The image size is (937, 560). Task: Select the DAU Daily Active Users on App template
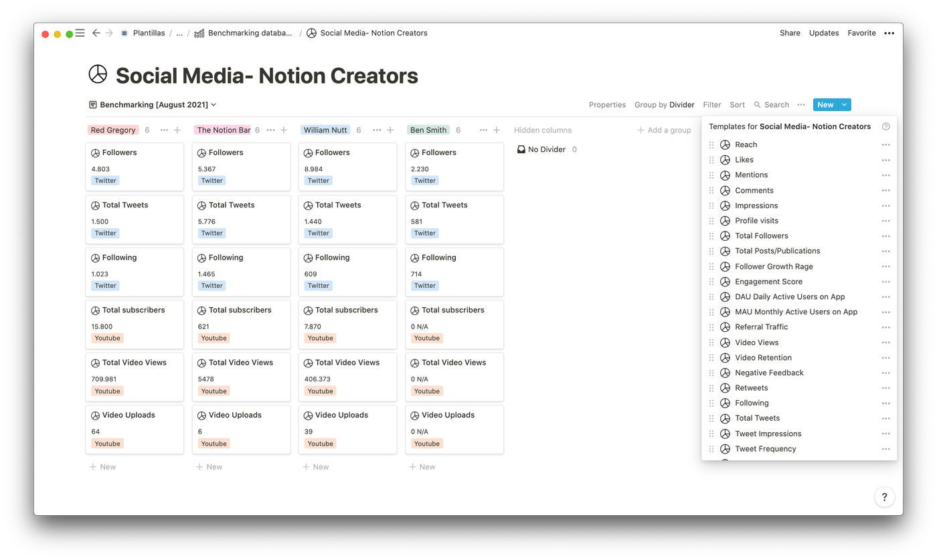click(x=799, y=297)
